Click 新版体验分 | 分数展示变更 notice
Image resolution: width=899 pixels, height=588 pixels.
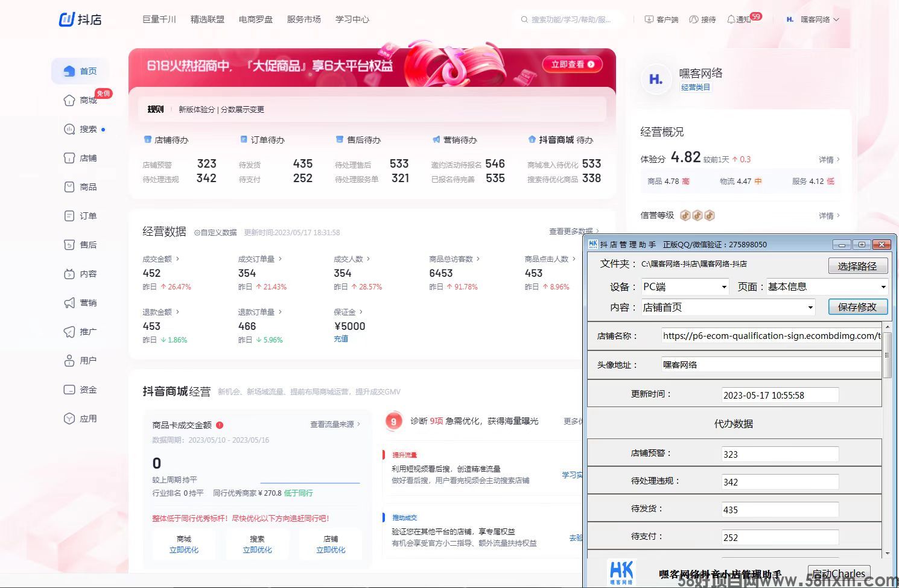(x=221, y=109)
